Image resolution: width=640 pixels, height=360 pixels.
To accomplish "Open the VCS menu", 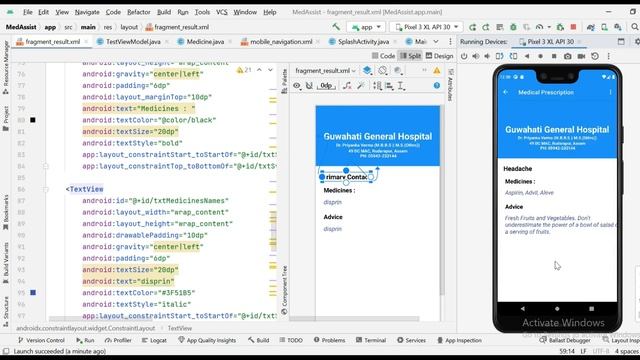I will (222, 12).
